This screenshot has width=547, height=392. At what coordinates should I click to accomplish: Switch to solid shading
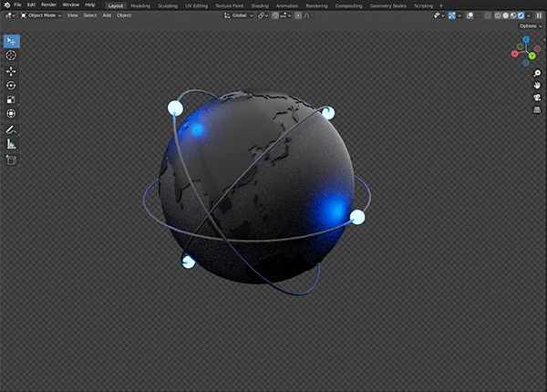[x=506, y=15]
